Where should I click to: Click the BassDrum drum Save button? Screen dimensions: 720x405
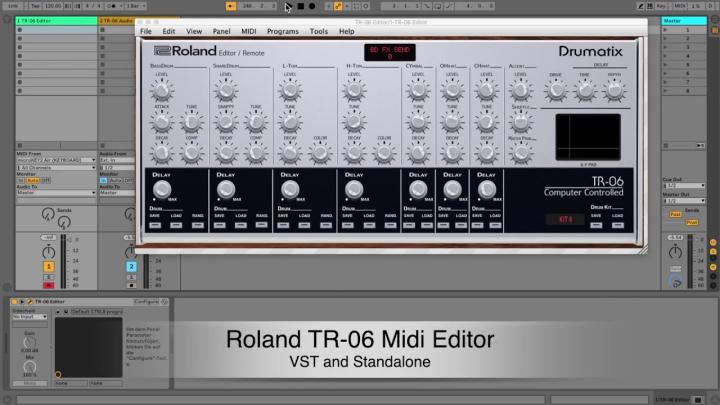point(155,225)
